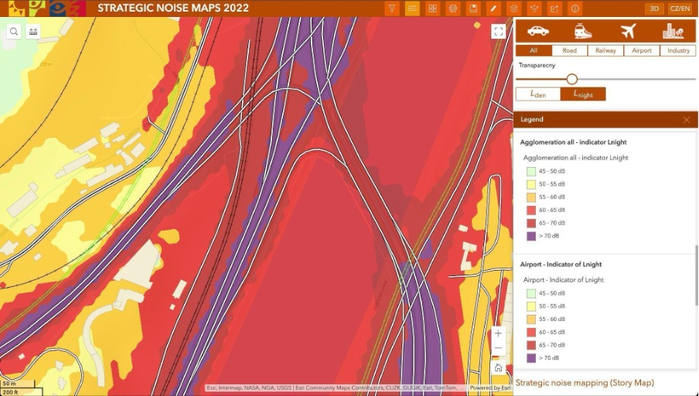Select the Lnight indicator
The width and height of the screenshot is (699, 396).
(583, 94)
